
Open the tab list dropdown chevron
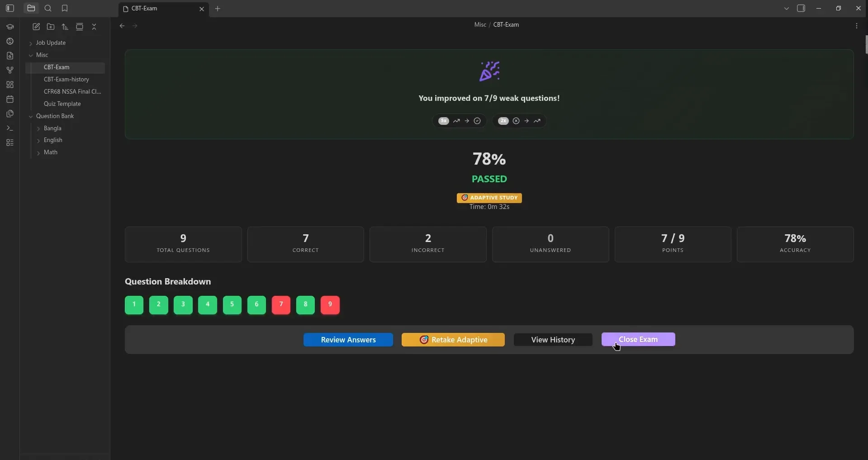pos(787,8)
